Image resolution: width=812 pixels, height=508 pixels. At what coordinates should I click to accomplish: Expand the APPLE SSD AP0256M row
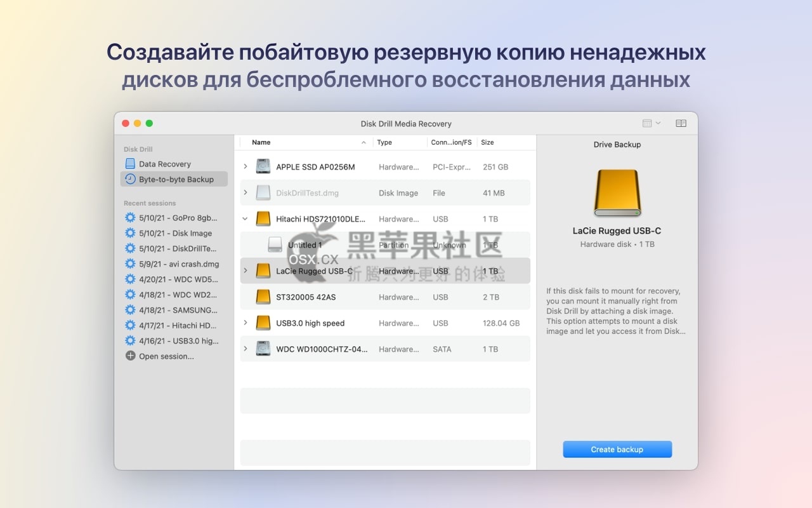246,167
